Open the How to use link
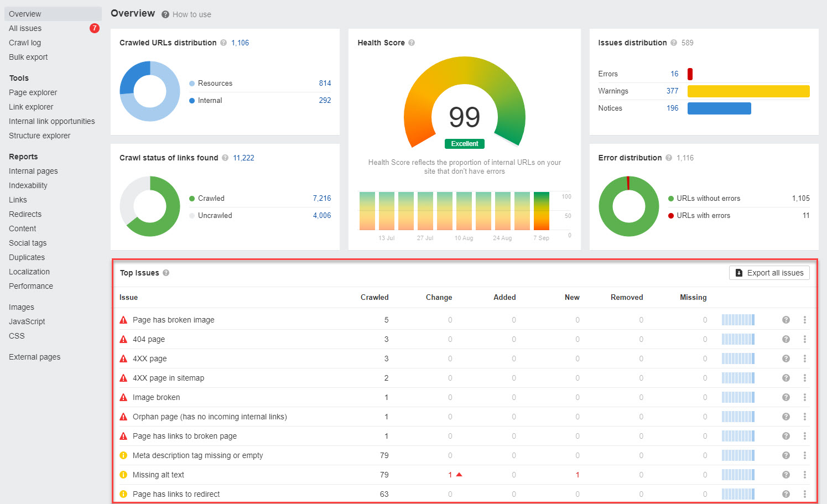 191,14
